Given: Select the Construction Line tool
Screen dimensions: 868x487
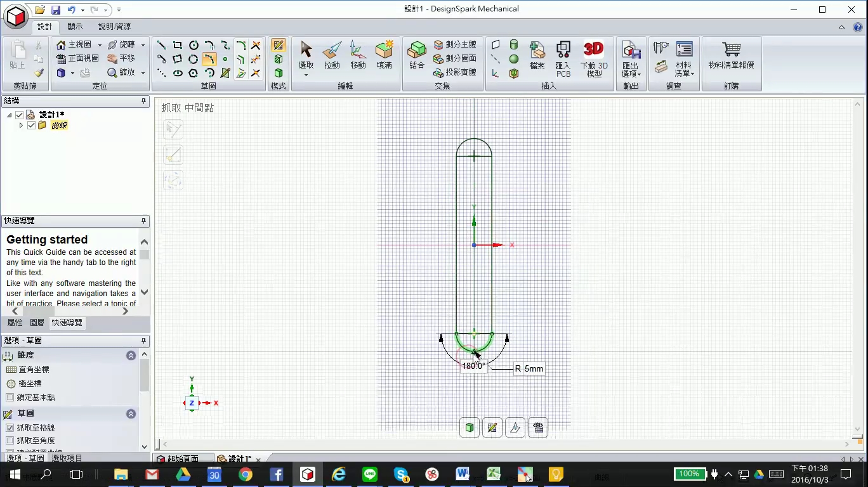Looking at the screenshot, I should pyautogui.click(x=162, y=73).
